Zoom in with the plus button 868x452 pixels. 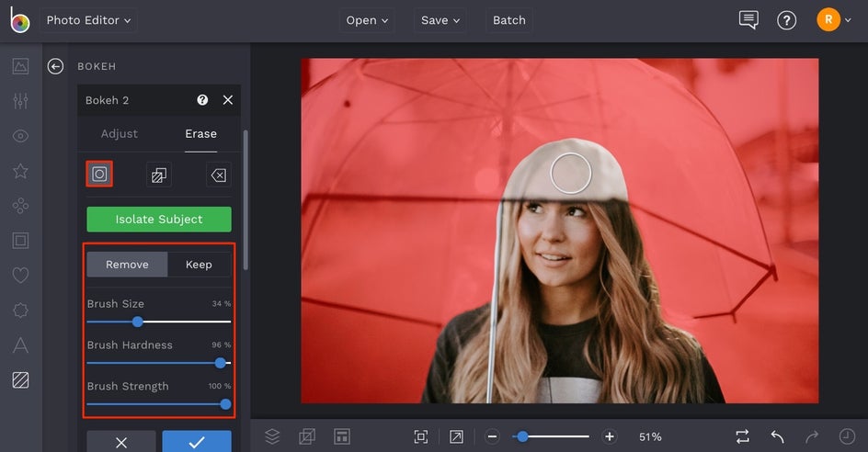[610, 437]
